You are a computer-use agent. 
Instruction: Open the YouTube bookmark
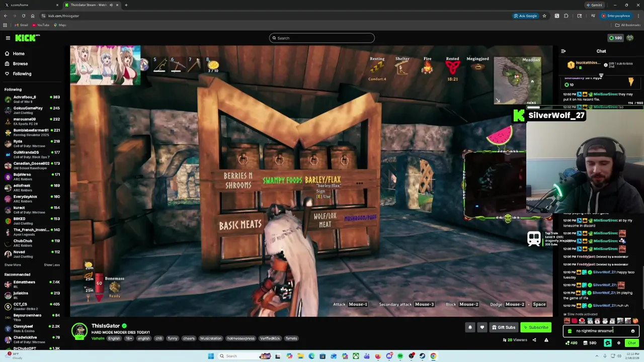pos(41,25)
